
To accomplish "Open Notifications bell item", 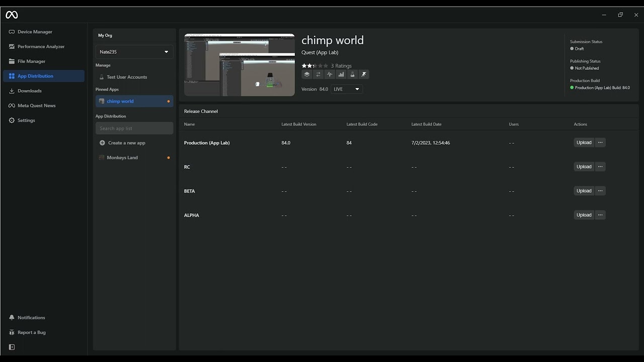I will point(44,318).
